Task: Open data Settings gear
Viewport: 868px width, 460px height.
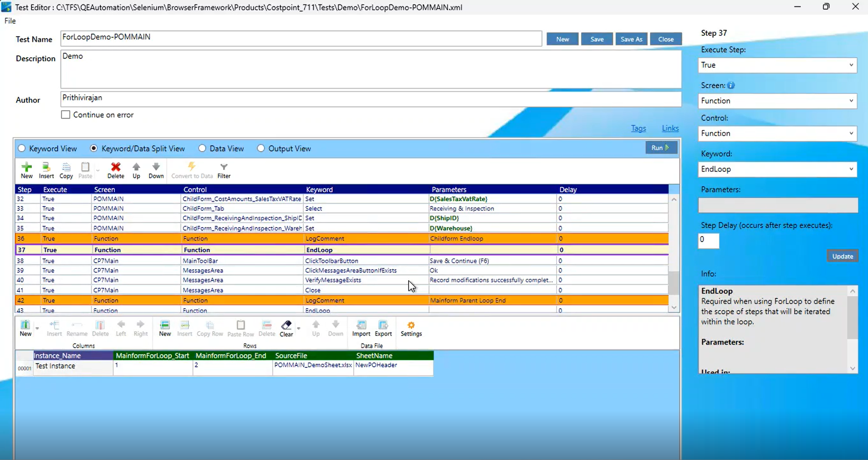Action: [411, 328]
